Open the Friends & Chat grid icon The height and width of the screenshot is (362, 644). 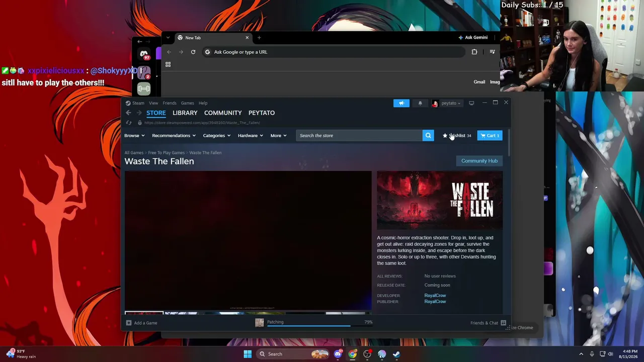click(503, 323)
